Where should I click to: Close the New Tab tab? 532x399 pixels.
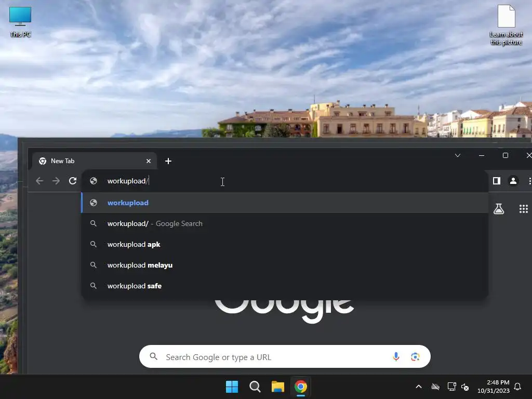148,161
